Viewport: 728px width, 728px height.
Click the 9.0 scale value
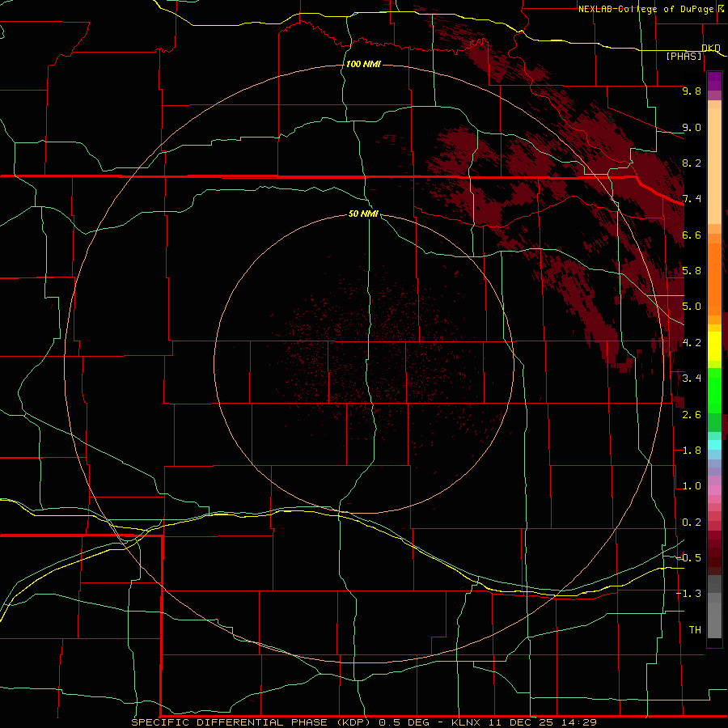click(x=692, y=127)
